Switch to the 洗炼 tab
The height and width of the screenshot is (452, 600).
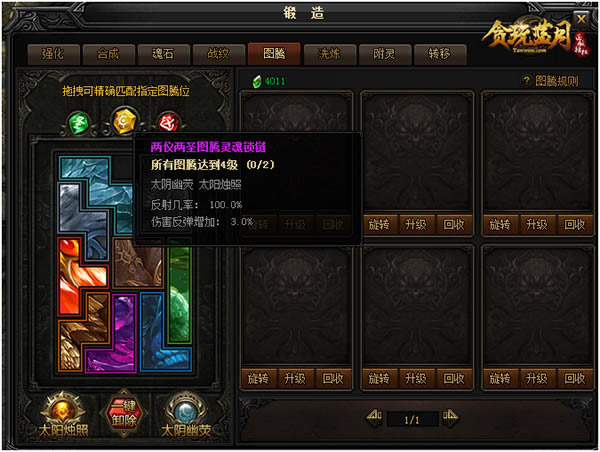329,54
